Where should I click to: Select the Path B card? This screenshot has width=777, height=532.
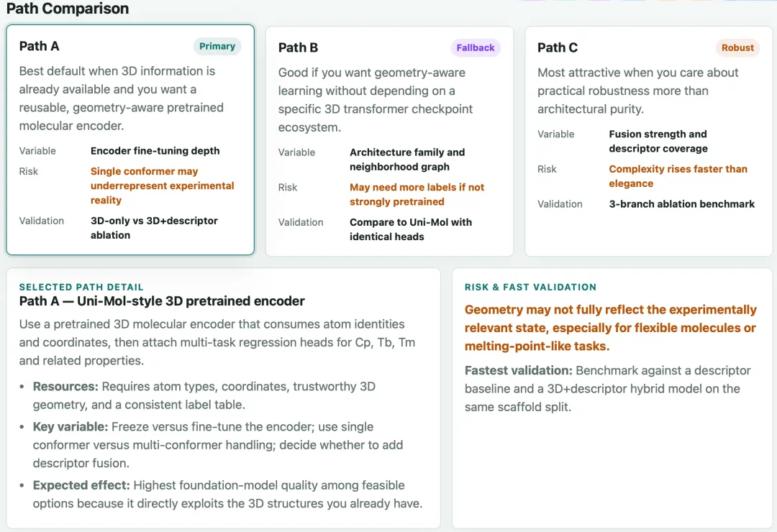(389, 141)
